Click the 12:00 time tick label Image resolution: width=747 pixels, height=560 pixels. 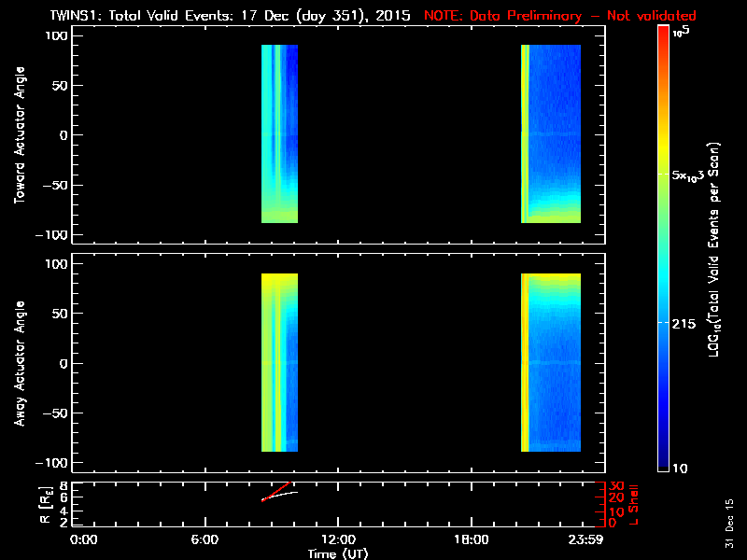[337, 539]
